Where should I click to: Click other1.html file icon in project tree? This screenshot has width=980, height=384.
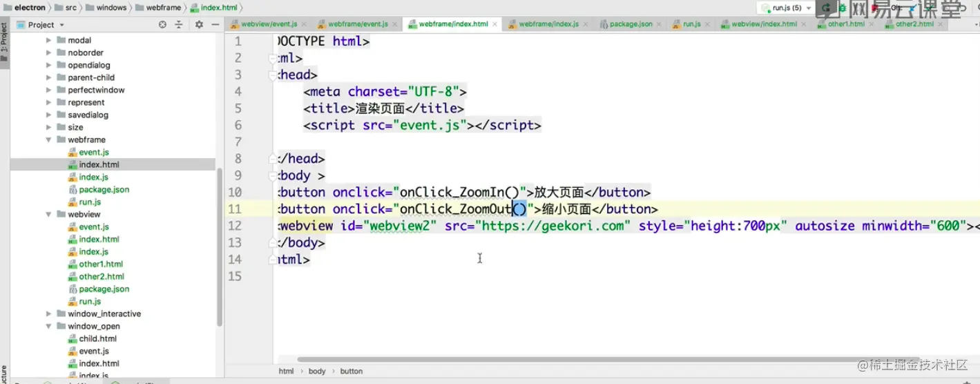coord(73,264)
